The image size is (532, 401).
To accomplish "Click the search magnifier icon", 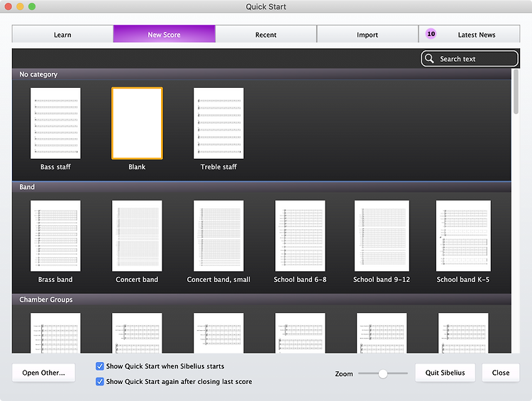I will (429, 59).
